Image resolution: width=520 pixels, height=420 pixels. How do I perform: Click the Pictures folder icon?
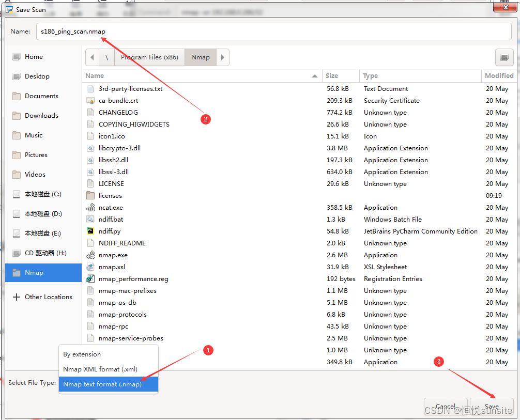coord(16,155)
